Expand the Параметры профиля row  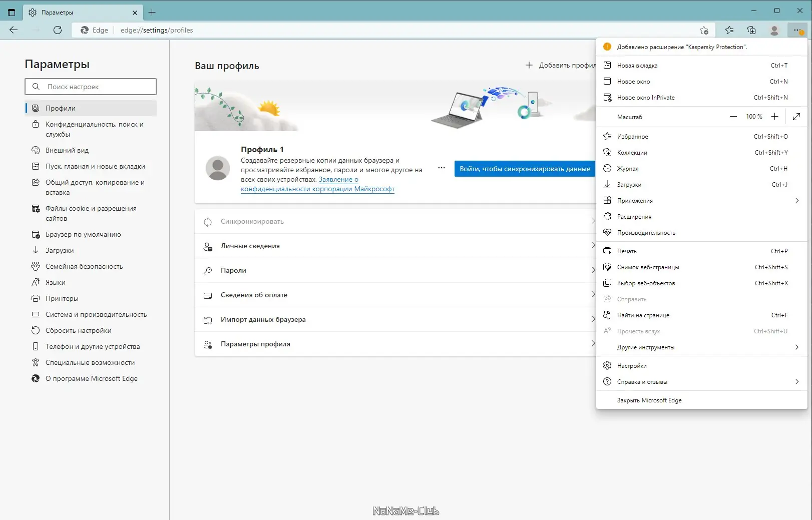point(395,344)
